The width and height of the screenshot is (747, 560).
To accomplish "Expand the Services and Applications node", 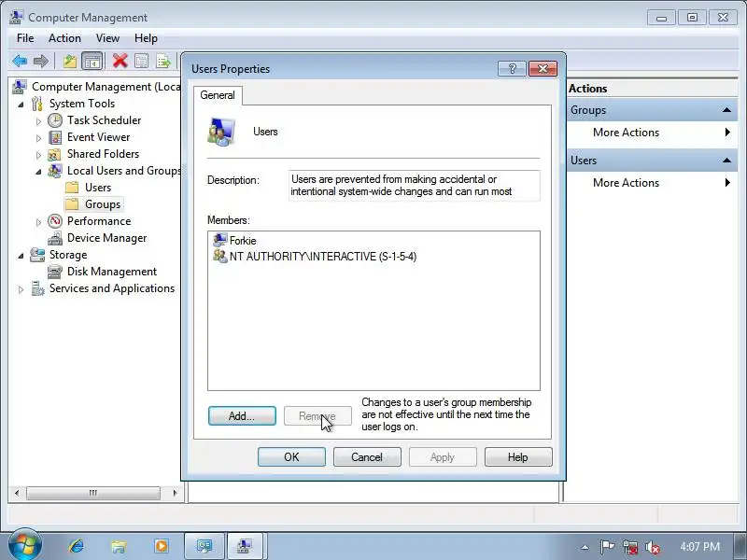I will [x=21, y=289].
